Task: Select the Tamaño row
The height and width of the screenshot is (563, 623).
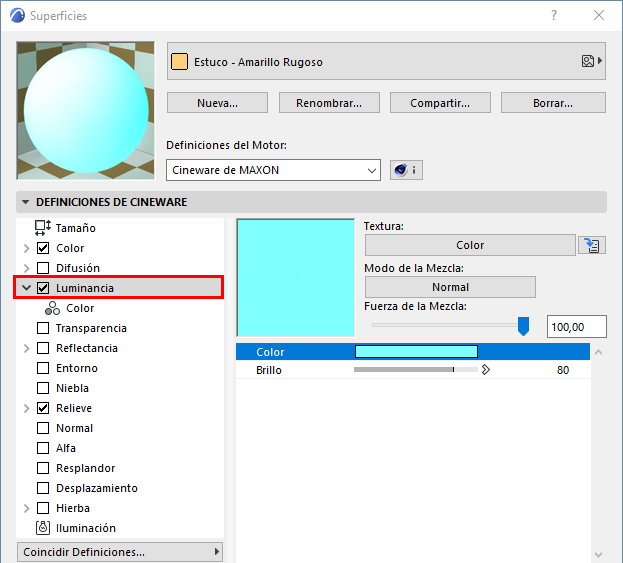Action: point(120,228)
